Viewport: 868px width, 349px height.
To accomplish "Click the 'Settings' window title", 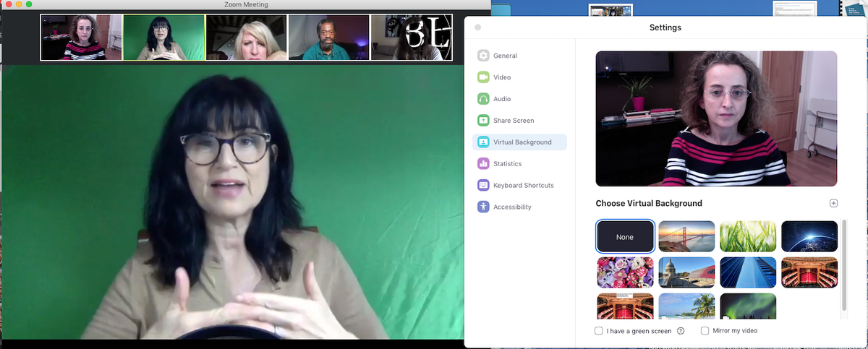I will [665, 27].
